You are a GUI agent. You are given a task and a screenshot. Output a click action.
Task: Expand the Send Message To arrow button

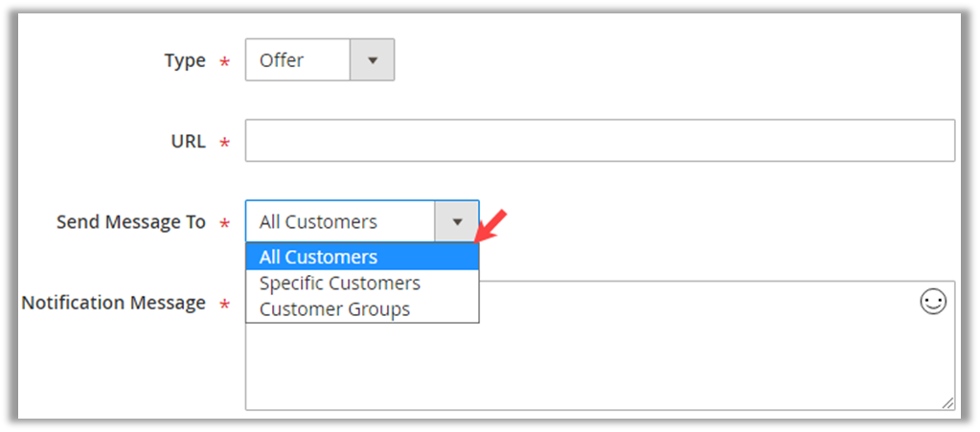click(457, 222)
